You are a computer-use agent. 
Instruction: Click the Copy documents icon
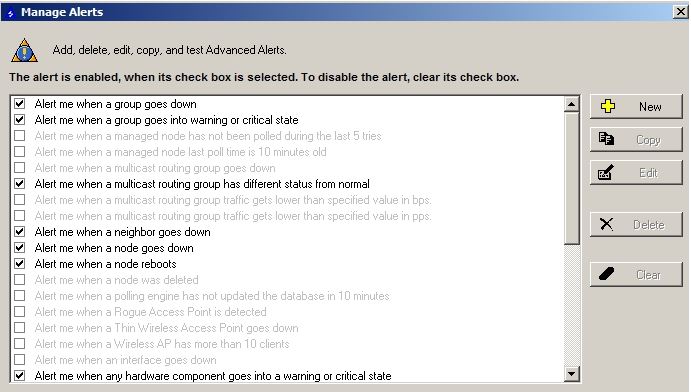point(606,139)
